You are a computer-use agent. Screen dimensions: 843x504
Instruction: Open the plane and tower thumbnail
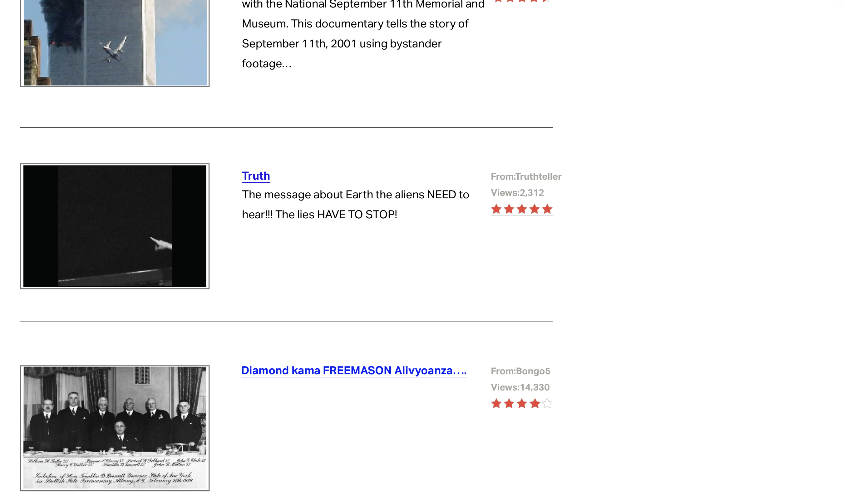click(115, 42)
